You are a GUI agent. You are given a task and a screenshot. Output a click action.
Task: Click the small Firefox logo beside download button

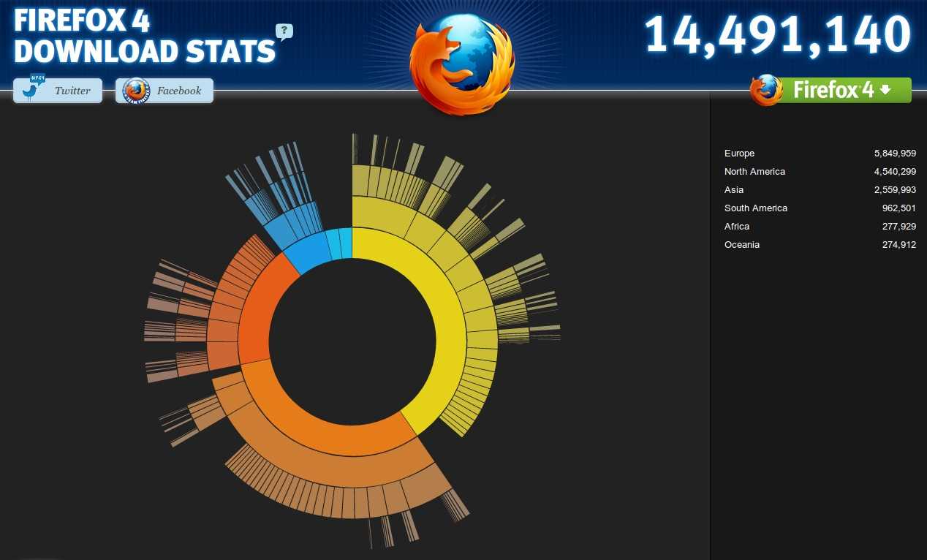766,90
